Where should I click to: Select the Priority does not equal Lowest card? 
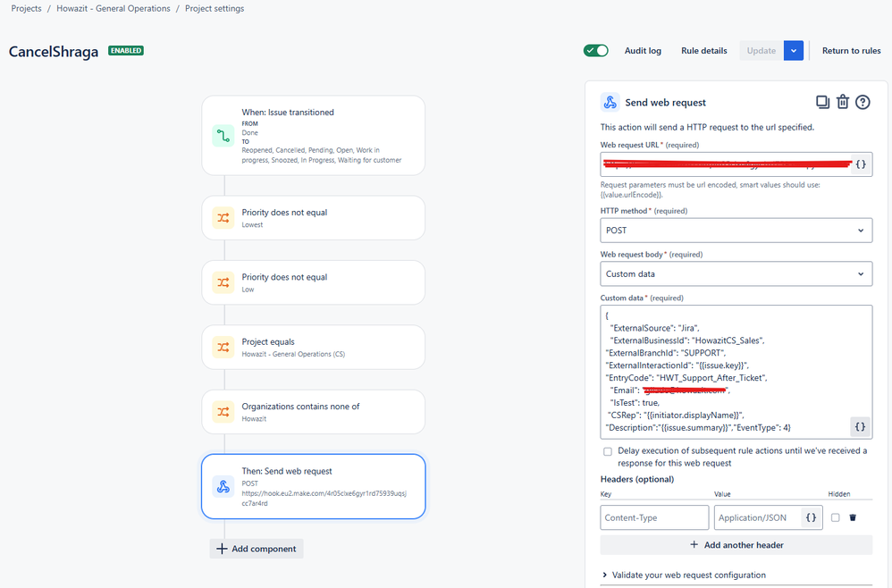(314, 218)
